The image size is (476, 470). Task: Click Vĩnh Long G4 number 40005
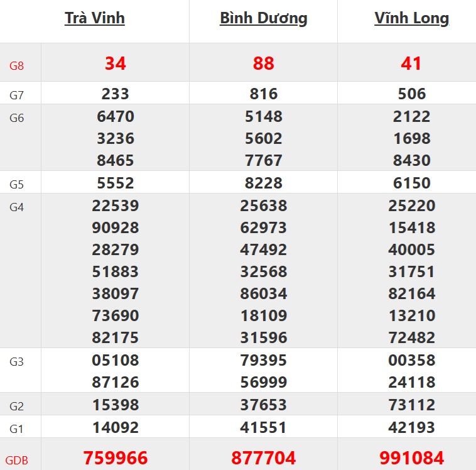point(411,249)
